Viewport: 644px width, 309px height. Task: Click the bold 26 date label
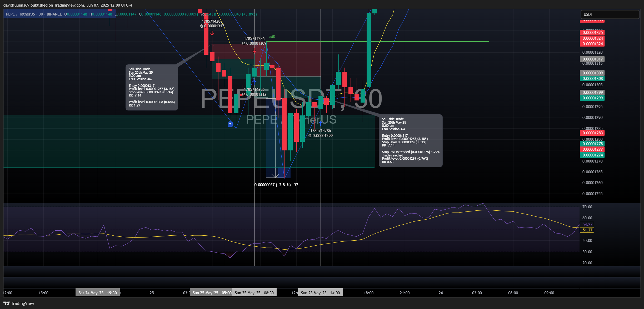tap(441, 293)
